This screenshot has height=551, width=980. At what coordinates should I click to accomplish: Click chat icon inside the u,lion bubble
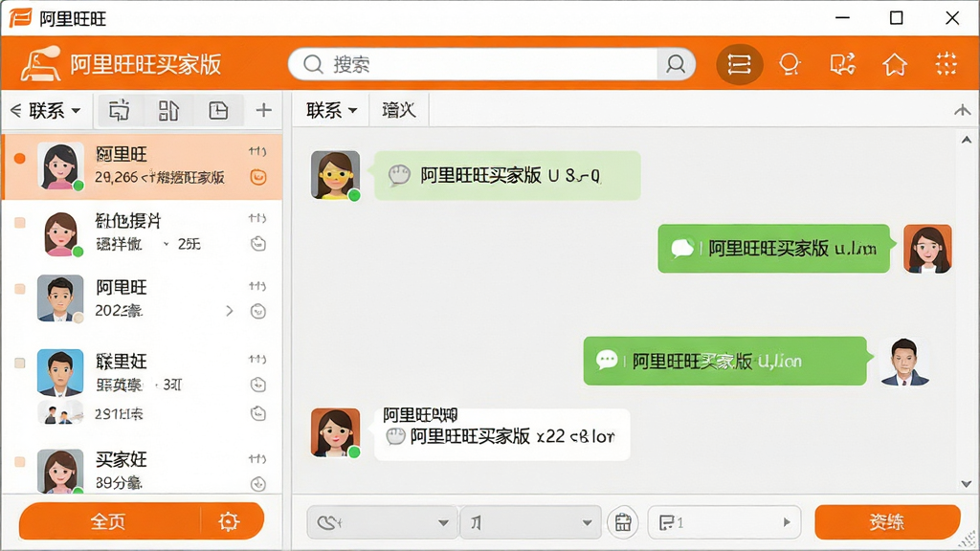(607, 361)
